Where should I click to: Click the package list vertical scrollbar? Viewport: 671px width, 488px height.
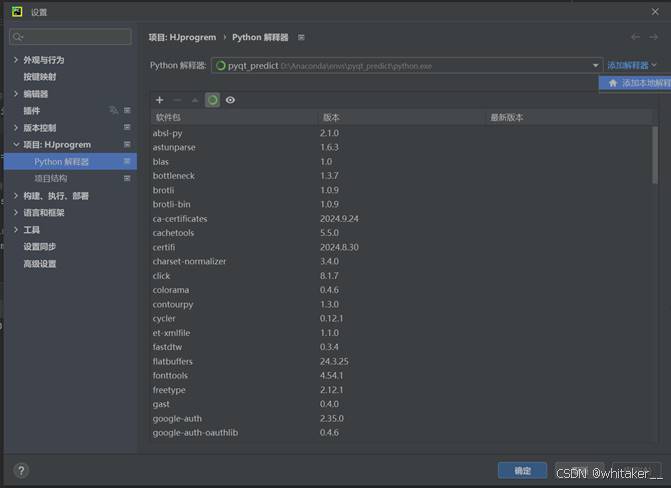[x=655, y=155]
